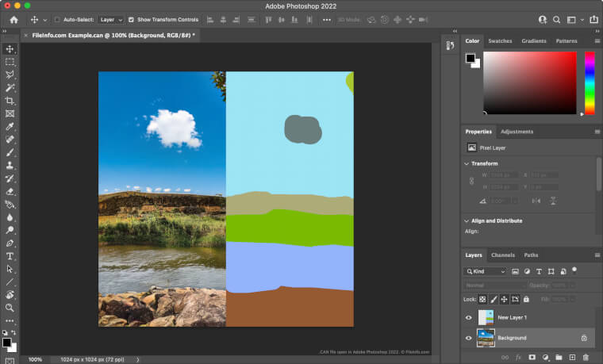Open the Auto-Select Layer dropdown
Viewport: 603px width, 364px height.
tap(111, 19)
